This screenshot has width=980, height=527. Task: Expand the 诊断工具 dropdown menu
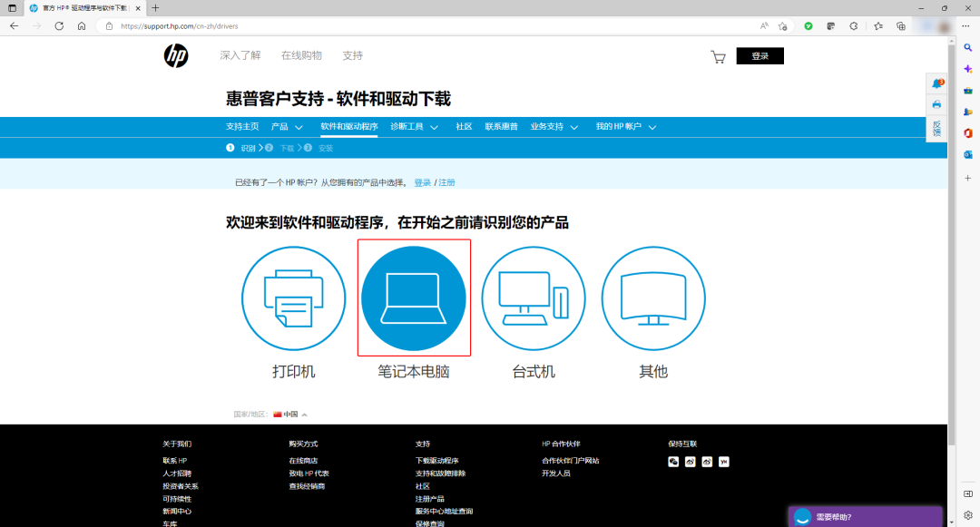[415, 127]
